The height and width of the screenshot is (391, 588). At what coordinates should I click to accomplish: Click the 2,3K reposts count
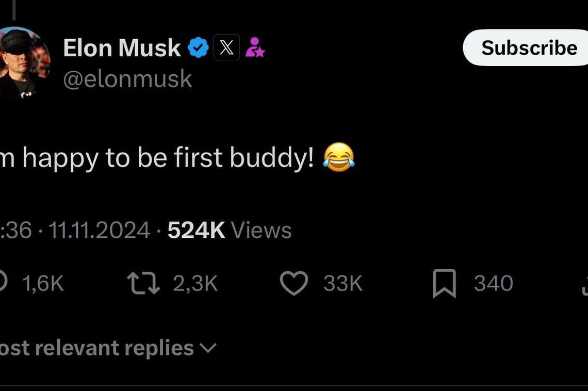click(x=195, y=284)
